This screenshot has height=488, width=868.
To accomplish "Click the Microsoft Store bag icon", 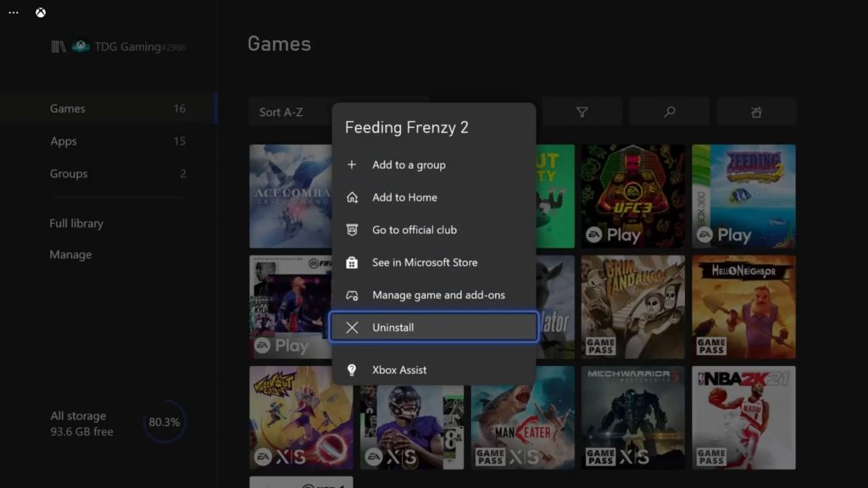I will pyautogui.click(x=352, y=263).
